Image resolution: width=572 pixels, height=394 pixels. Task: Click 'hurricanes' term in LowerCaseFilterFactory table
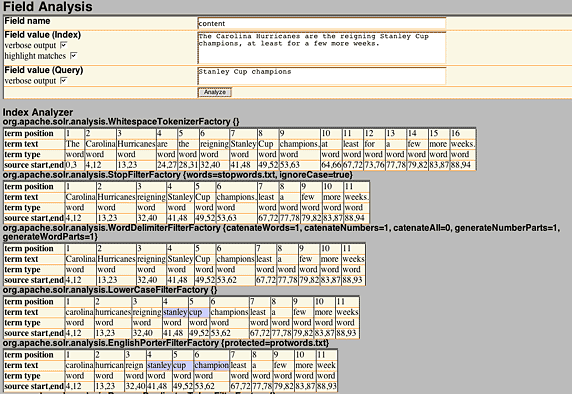point(113,312)
